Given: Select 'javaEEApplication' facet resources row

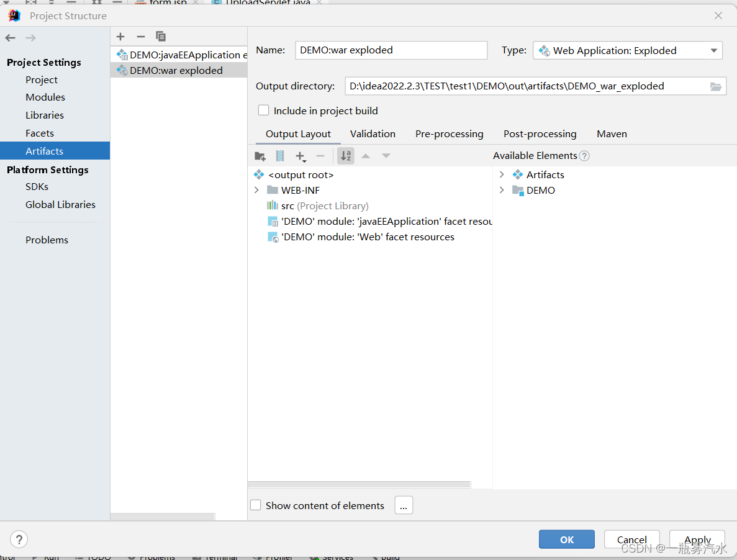Looking at the screenshot, I should pyautogui.click(x=370, y=222).
